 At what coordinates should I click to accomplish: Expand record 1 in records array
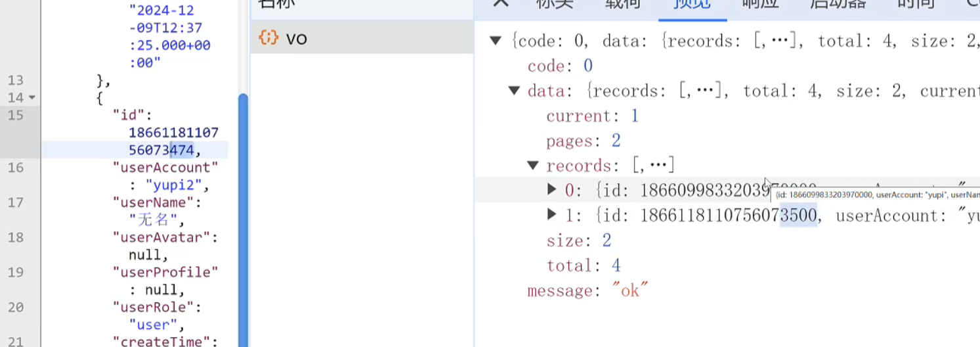pyautogui.click(x=552, y=214)
